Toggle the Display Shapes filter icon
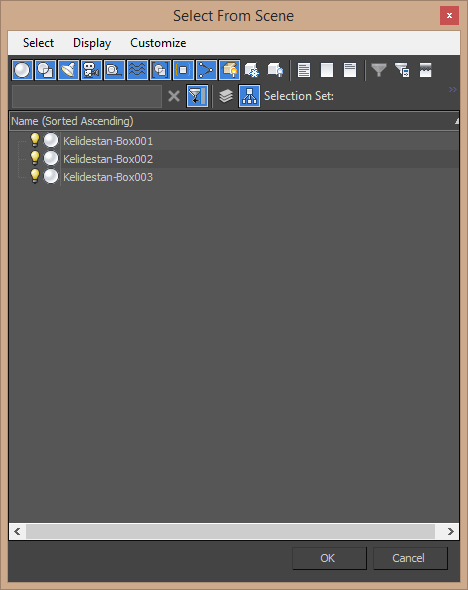 point(46,70)
